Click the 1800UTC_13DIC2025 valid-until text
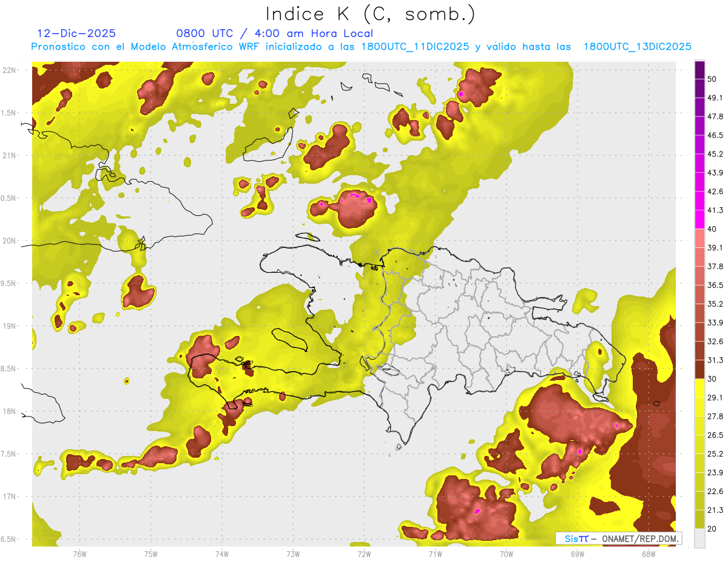Viewport: 728px width, 562px height. (x=638, y=46)
